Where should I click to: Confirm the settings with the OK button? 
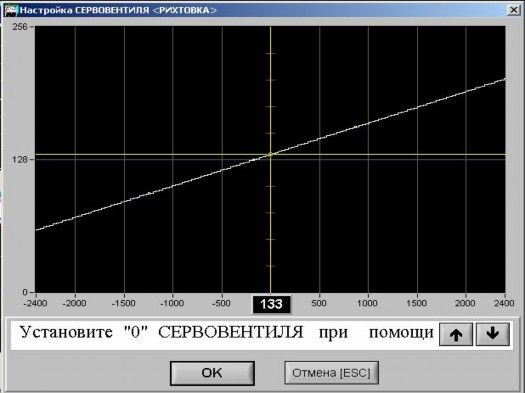click(212, 373)
